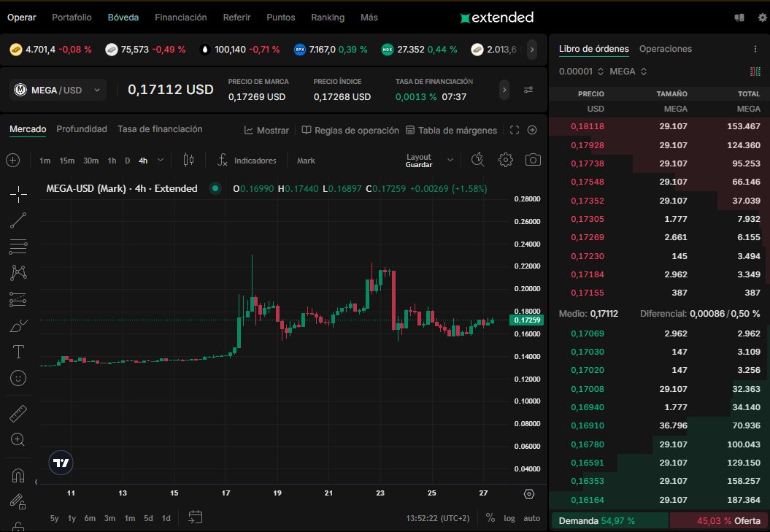
Task: Click the Oferta 45,03 % ratio bar
Action: 718,521
